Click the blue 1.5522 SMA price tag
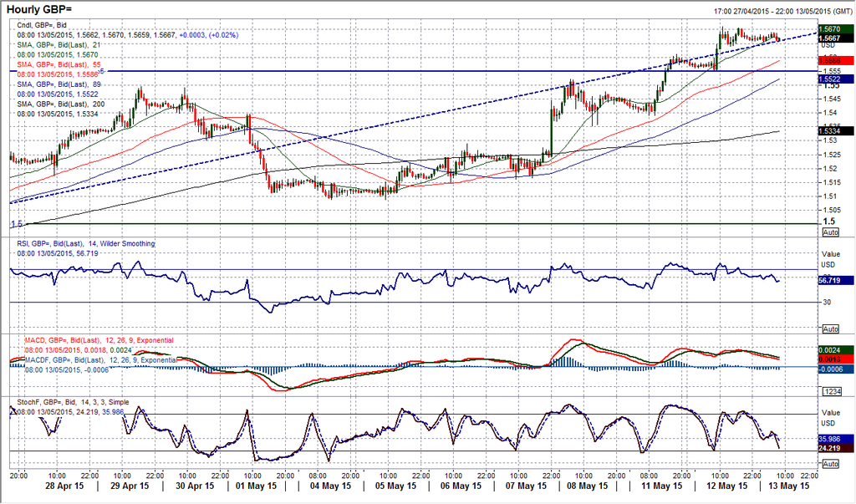This screenshot has width=856, height=504. point(836,79)
